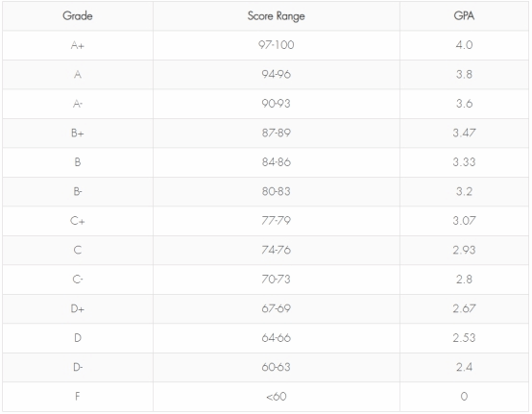The image size is (532, 414).
Task: Click the A- grade cell
Action: pos(78,104)
